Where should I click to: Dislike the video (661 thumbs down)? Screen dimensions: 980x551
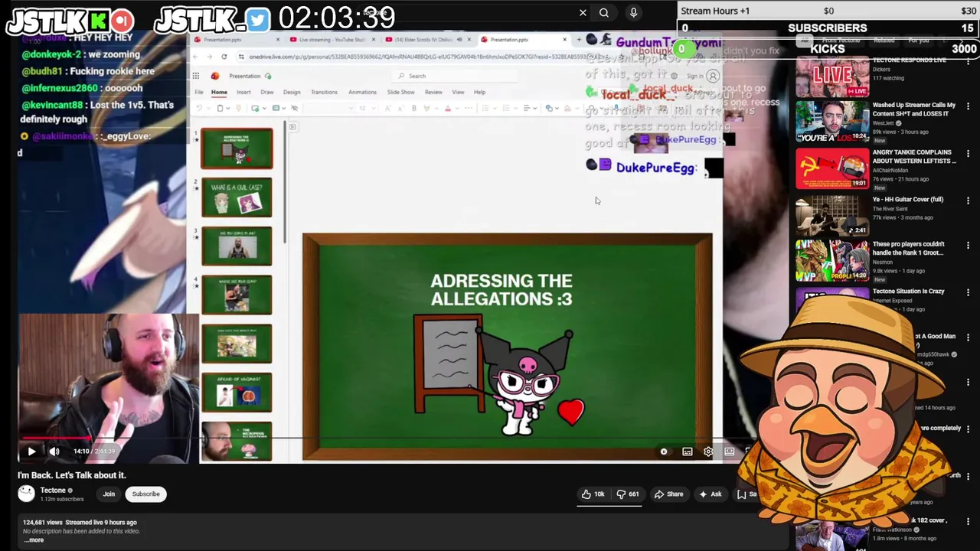[628, 494]
